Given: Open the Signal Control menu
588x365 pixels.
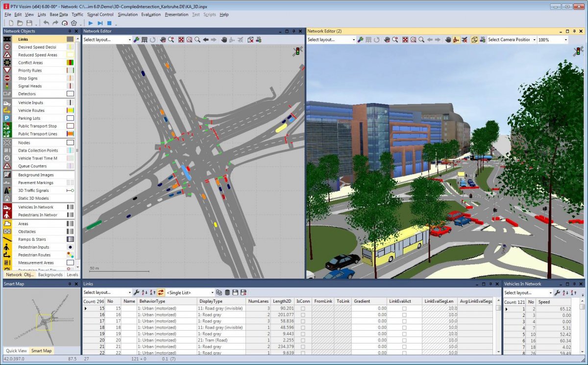Looking at the screenshot, I should pyautogui.click(x=100, y=15).
